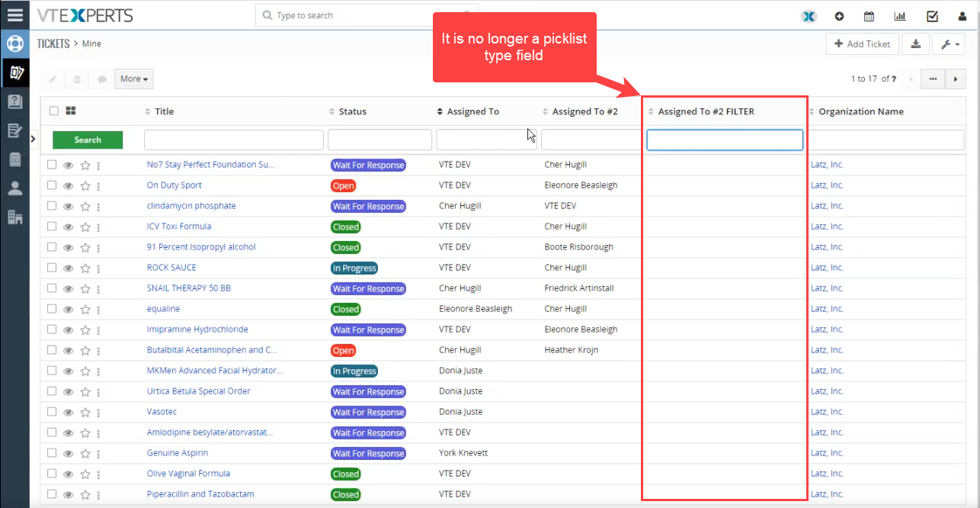Focus the global Type to search box

point(367,15)
